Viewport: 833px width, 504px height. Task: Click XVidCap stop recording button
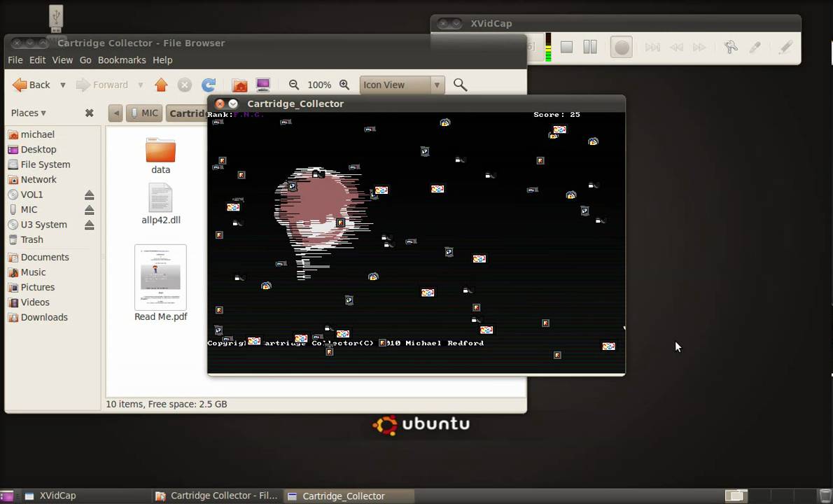(x=566, y=48)
